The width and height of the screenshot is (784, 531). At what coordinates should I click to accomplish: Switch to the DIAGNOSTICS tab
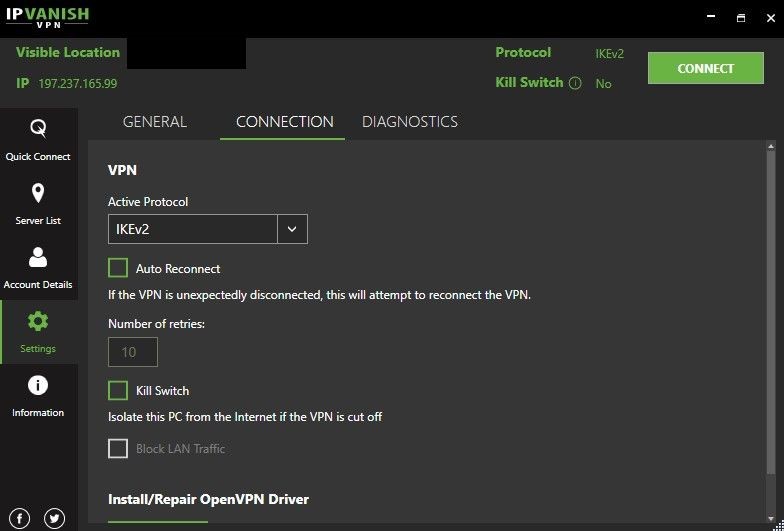click(x=410, y=122)
